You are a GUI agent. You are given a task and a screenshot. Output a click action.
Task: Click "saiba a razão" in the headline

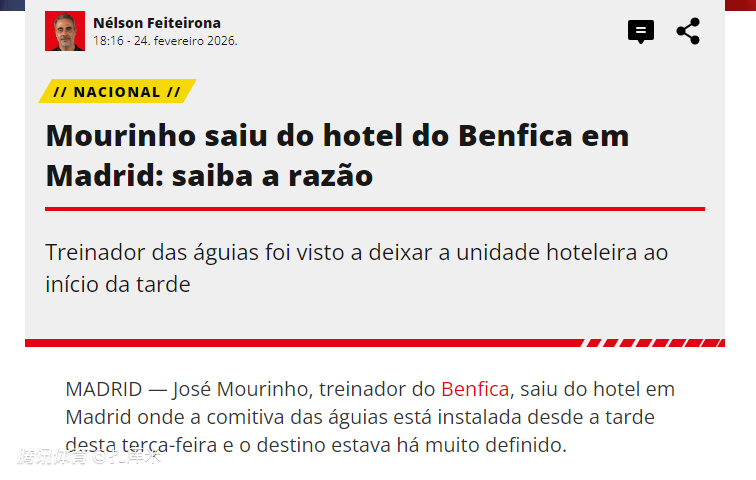tap(272, 176)
